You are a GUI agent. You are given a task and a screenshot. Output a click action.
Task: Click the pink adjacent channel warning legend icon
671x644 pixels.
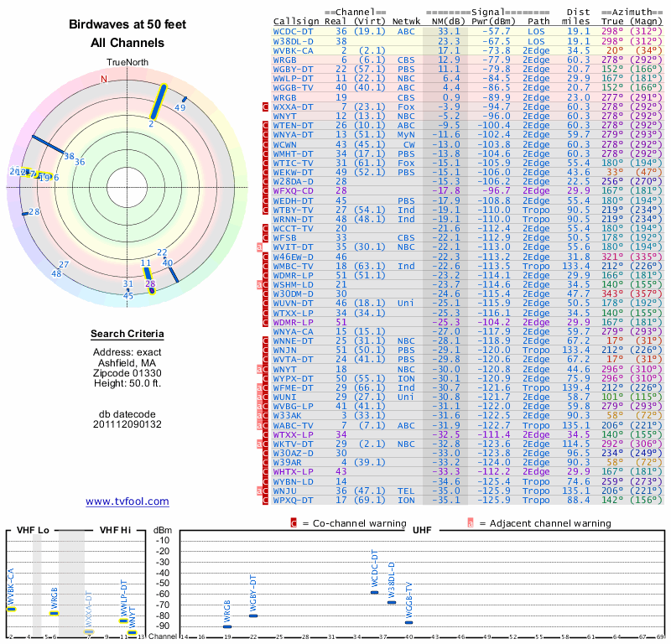pos(471,523)
